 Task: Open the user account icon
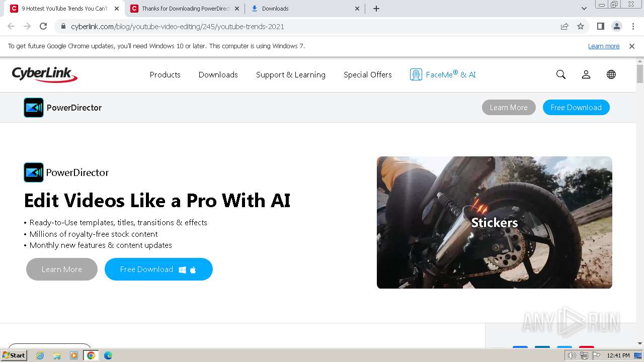[586, 74]
